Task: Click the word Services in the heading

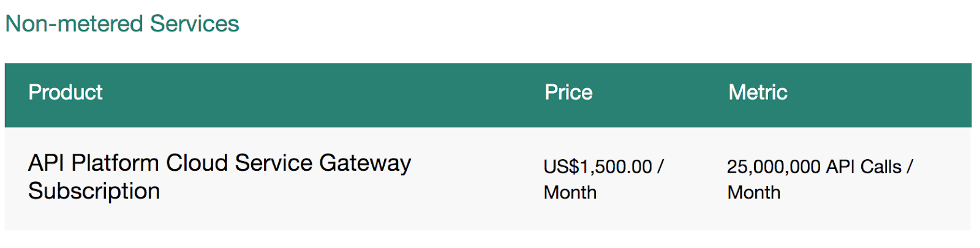Action: [x=194, y=24]
